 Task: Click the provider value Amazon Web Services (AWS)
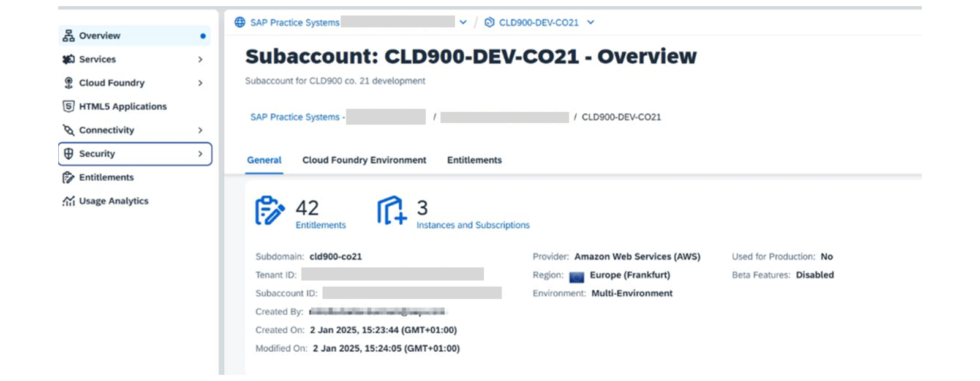[637, 257]
